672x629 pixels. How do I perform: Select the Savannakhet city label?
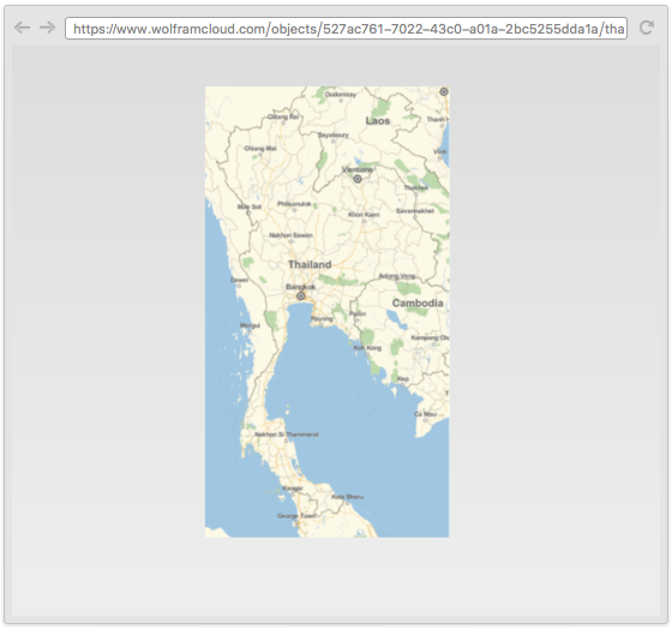pyautogui.click(x=414, y=211)
